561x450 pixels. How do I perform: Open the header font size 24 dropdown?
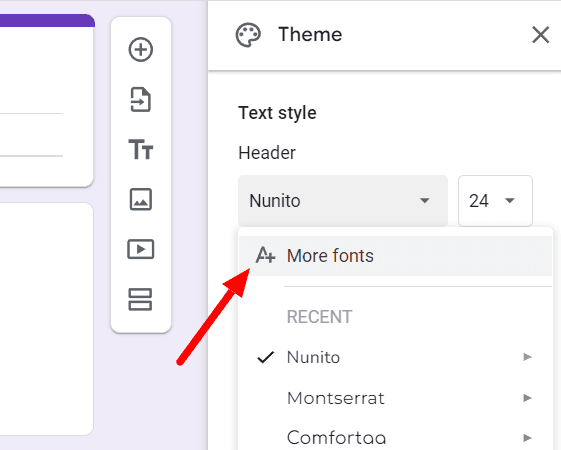tap(495, 201)
